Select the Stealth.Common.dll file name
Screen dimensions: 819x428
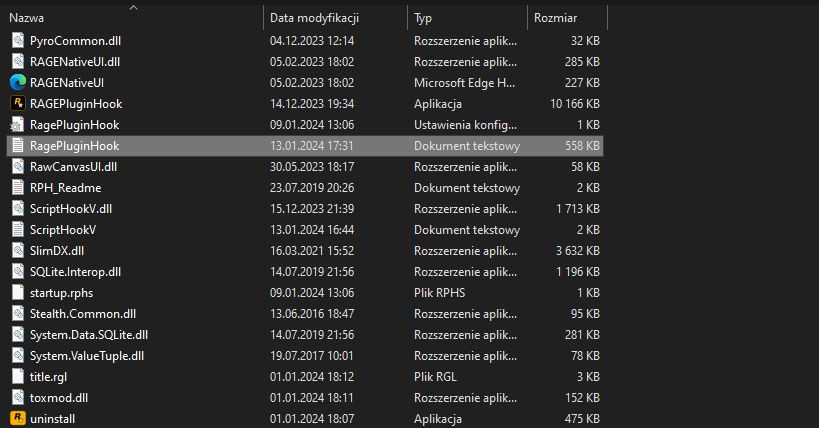tap(82, 313)
